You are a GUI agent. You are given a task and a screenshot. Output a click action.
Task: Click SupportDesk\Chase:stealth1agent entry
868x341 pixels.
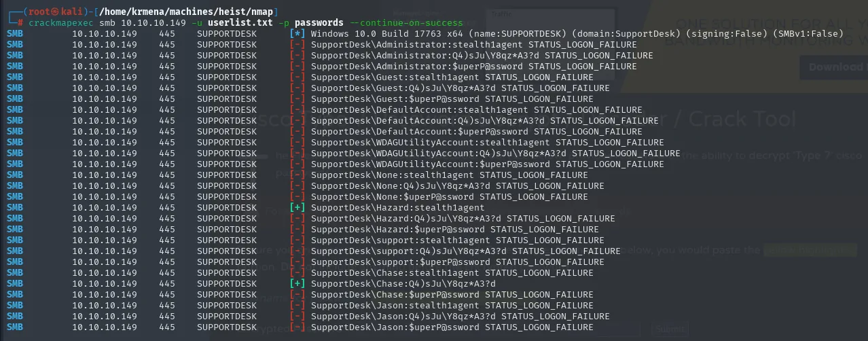pyautogui.click(x=395, y=272)
